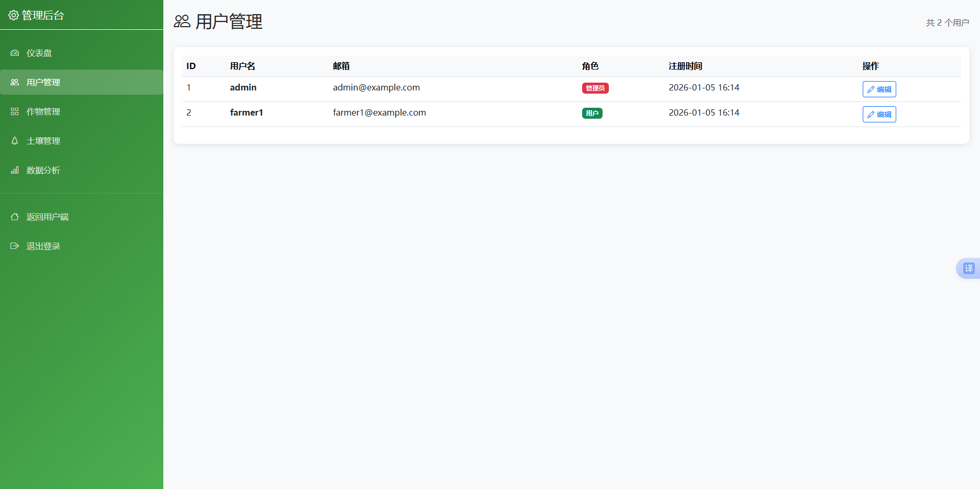Go to 作物管理 in the sidebar
This screenshot has height=489, width=980.
[82, 111]
